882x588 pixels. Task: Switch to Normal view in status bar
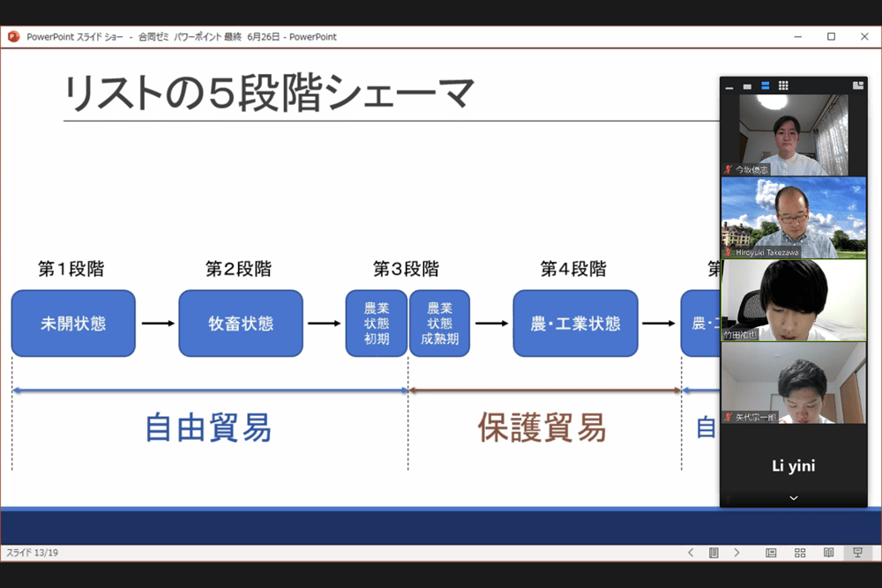click(x=771, y=553)
